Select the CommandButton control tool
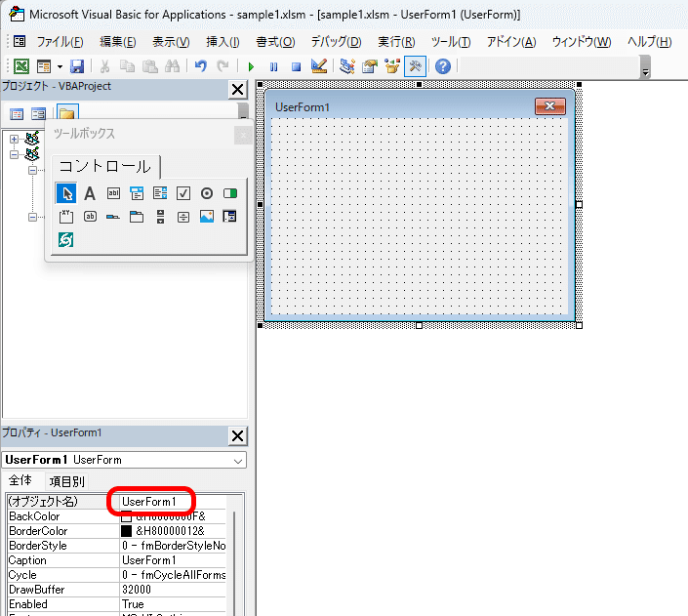 90,217
